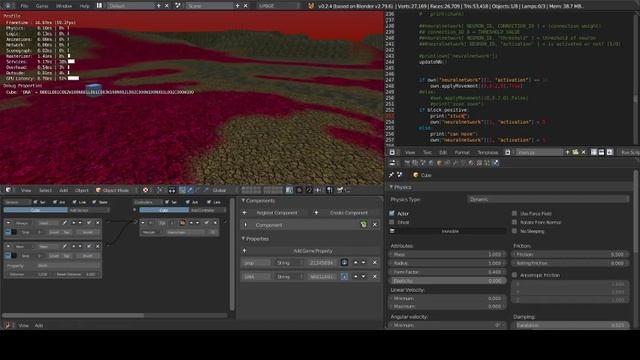Adjust the Mass value field
The width and height of the screenshot is (640, 360).
click(447, 255)
